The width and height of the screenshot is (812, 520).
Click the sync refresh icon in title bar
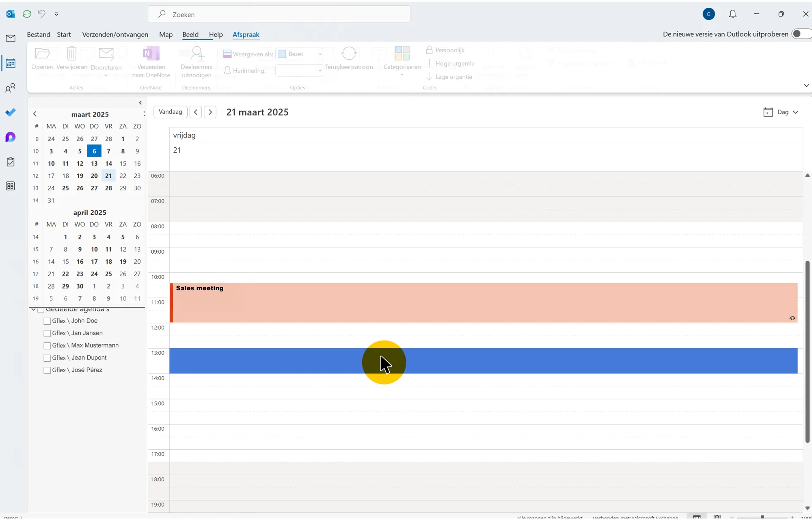point(27,14)
